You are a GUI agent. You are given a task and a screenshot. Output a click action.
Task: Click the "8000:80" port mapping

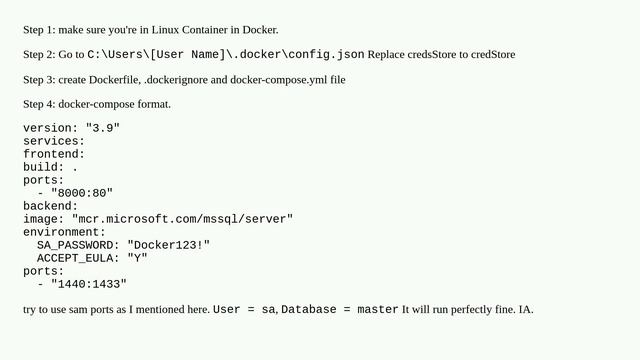coord(82,193)
